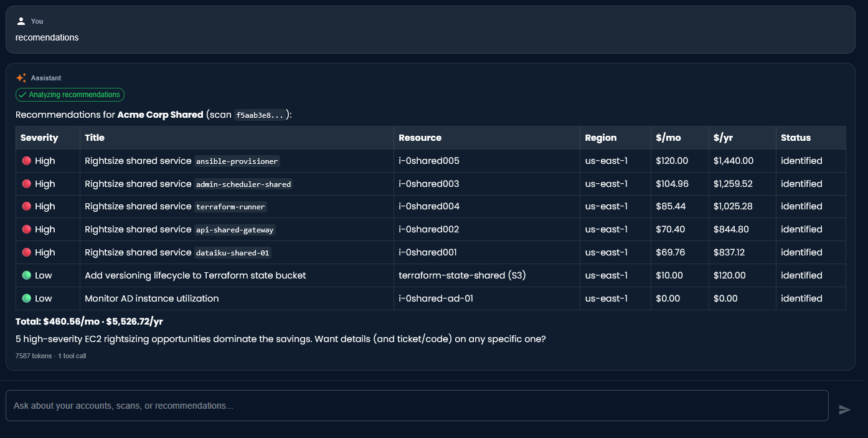Screen dimensions: 868x438
Task: Click resource ID i-0shared-ad-01
Action: (436, 298)
